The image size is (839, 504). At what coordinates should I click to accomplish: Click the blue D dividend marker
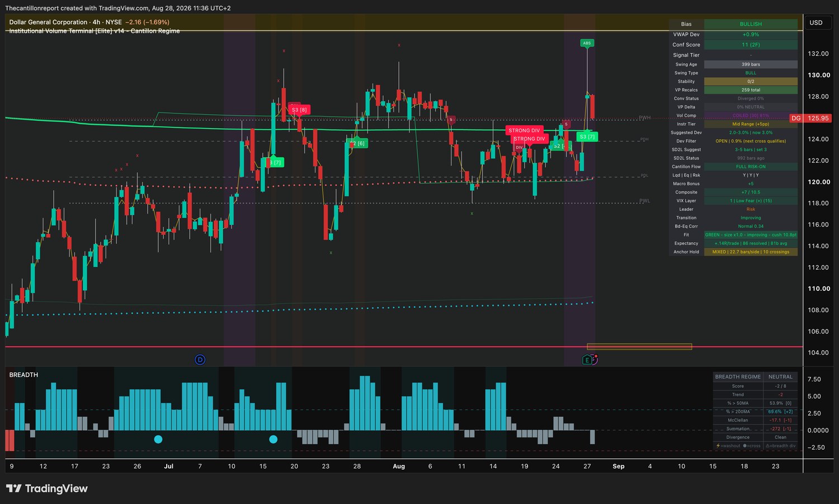tap(200, 360)
